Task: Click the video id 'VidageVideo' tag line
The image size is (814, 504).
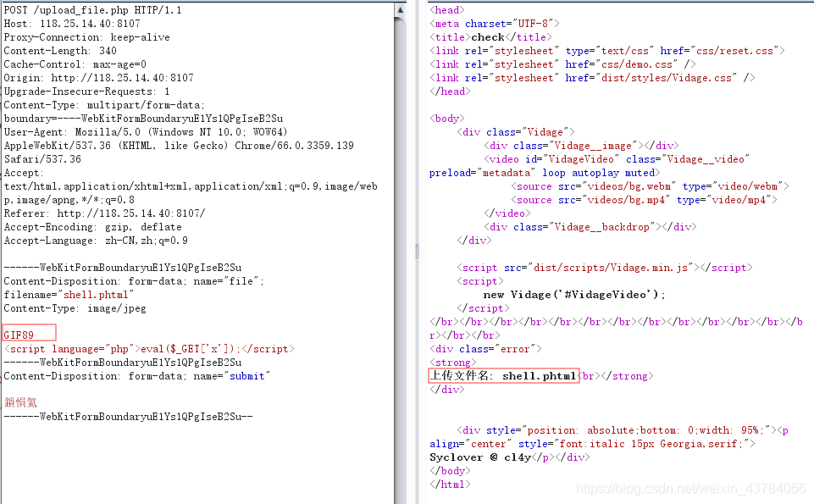Action: pos(617,159)
